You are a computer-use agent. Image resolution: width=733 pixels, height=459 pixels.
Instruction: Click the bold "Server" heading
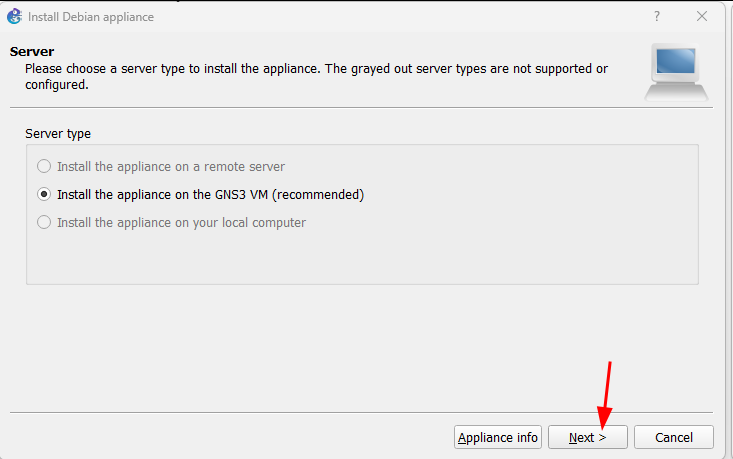[x=32, y=51]
